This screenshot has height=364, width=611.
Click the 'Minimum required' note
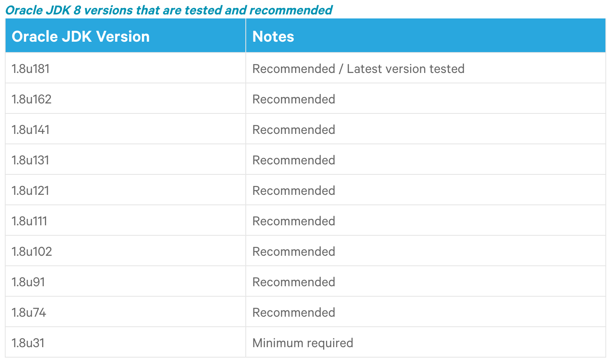(303, 343)
